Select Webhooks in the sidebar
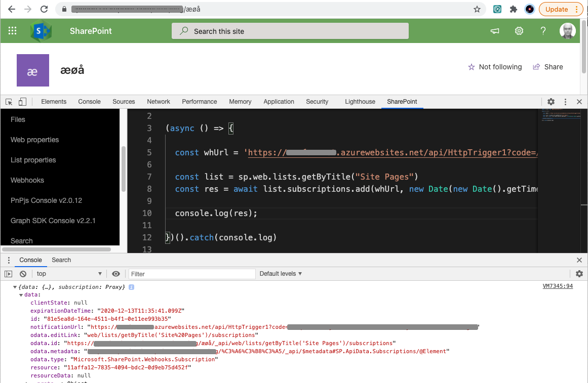 click(27, 180)
